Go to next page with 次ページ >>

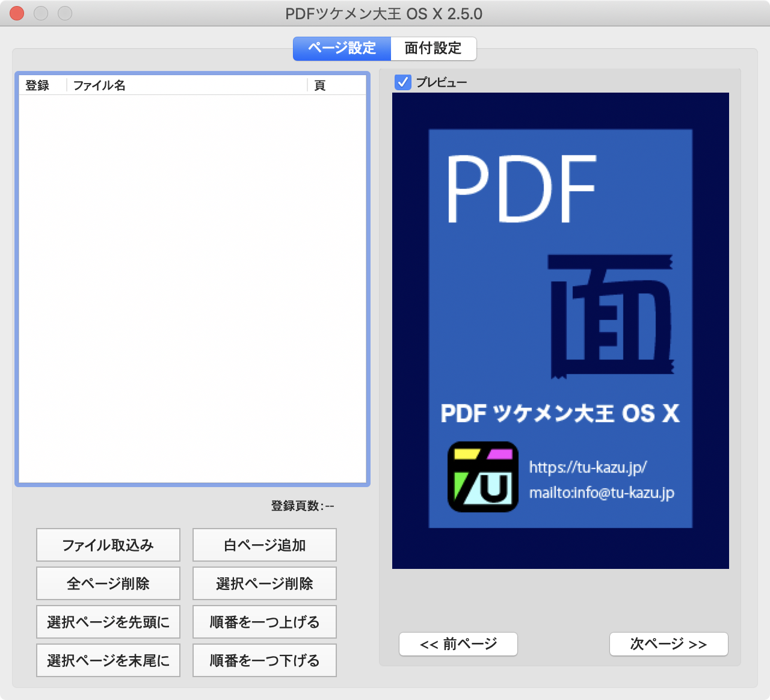[669, 644]
